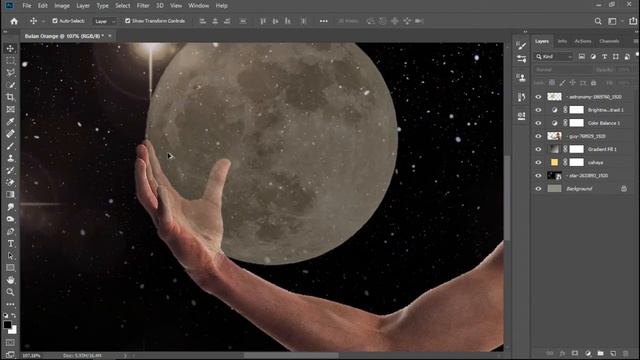The image size is (640, 360).
Task: Switch to the Actions tab
Action: 582,41
